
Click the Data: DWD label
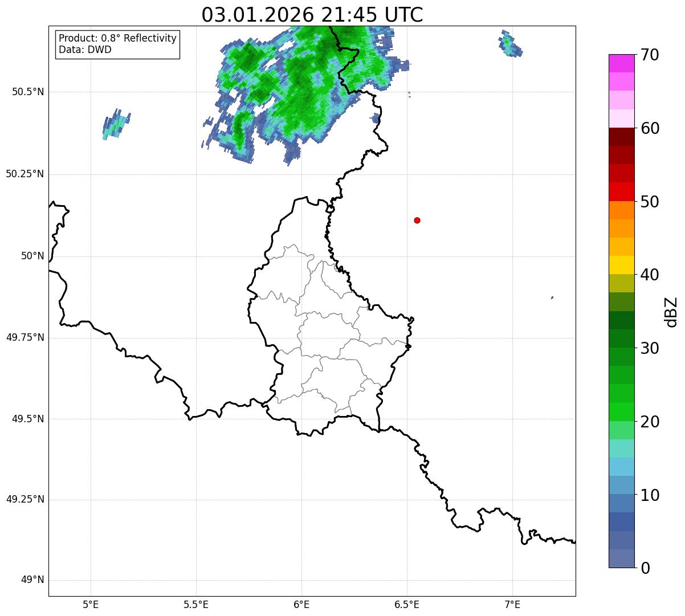(85, 50)
